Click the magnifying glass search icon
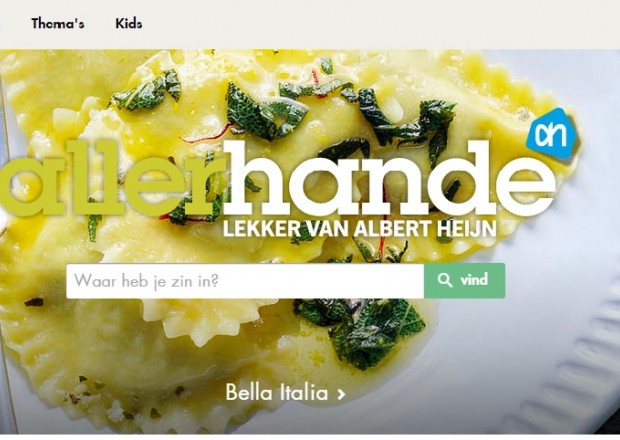This screenshot has height=440, width=620. [x=445, y=280]
